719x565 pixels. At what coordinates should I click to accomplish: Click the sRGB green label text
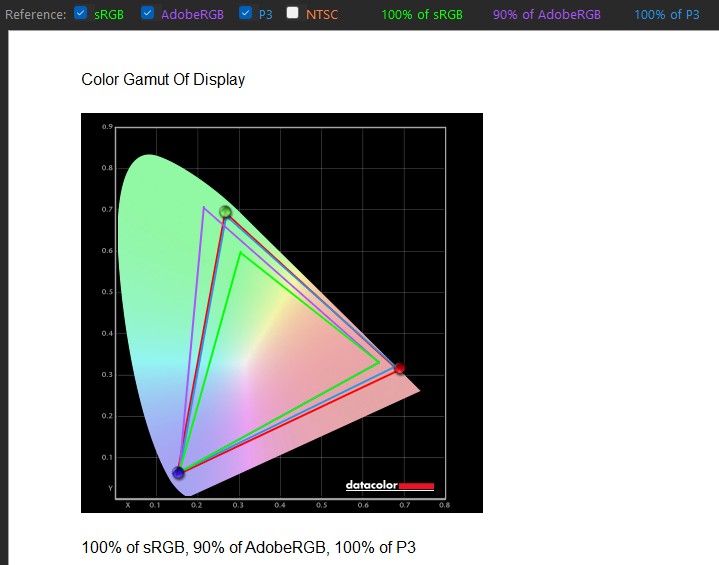tap(109, 15)
